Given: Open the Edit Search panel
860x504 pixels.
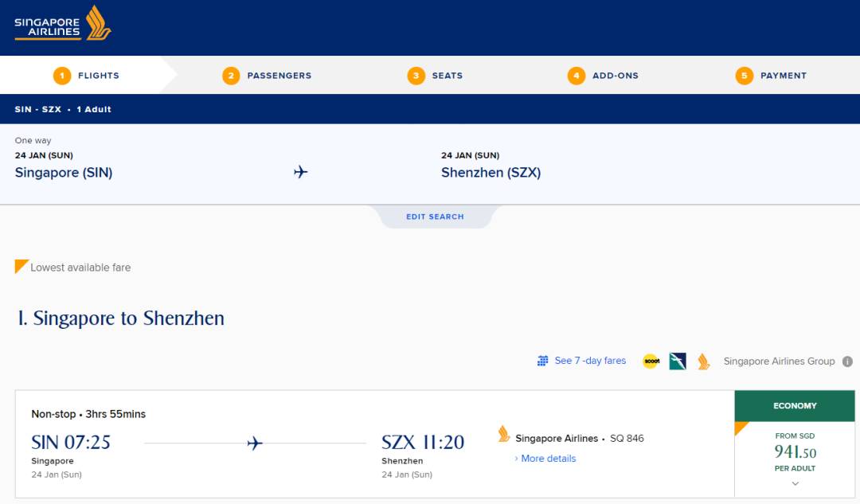Looking at the screenshot, I should click(x=435, y=217).
